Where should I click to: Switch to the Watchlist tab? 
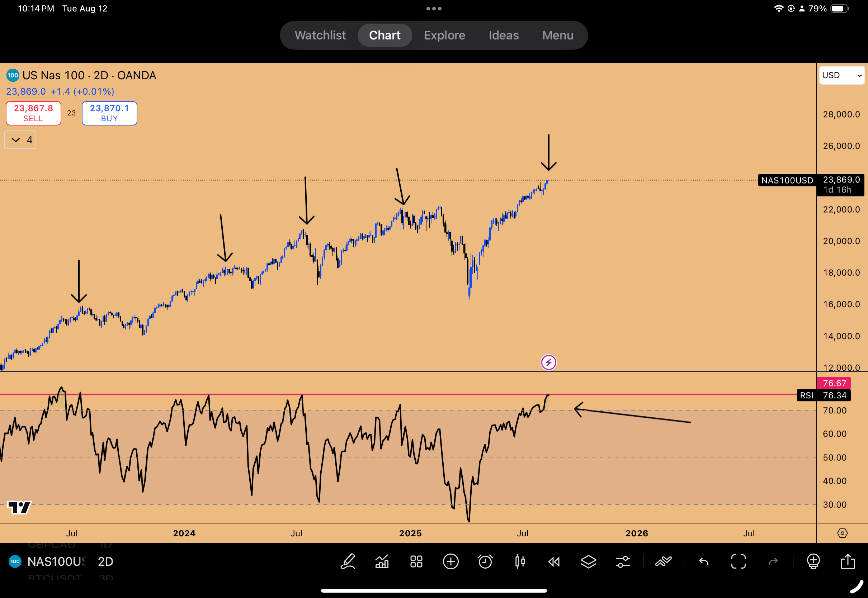pos(320,35)
